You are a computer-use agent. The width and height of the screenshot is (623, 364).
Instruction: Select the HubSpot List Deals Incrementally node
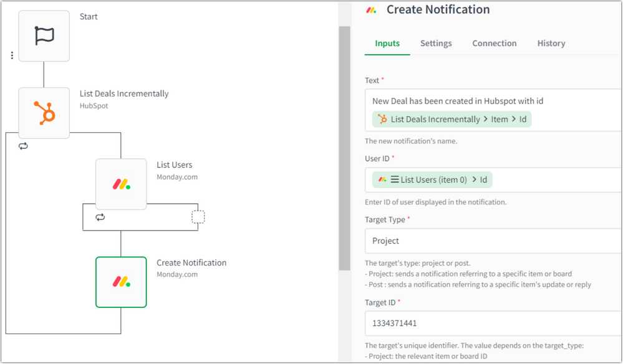pos(44,113)
